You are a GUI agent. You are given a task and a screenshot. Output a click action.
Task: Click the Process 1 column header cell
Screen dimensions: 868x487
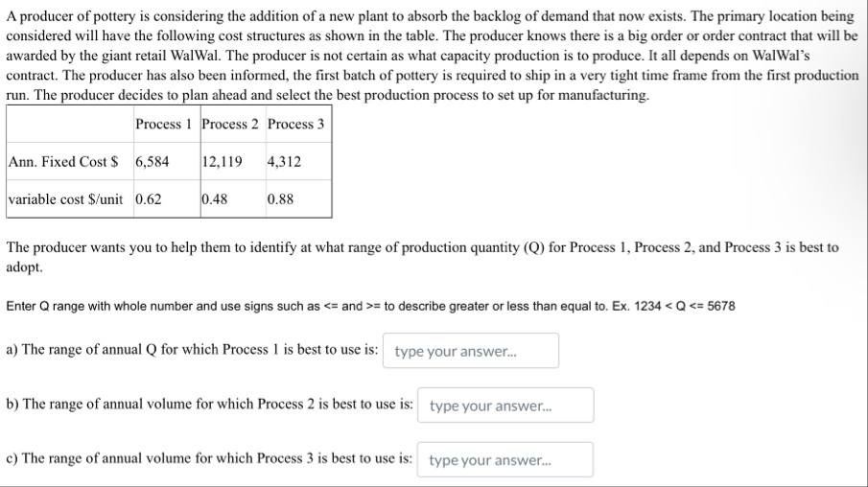tap(167, 124)
